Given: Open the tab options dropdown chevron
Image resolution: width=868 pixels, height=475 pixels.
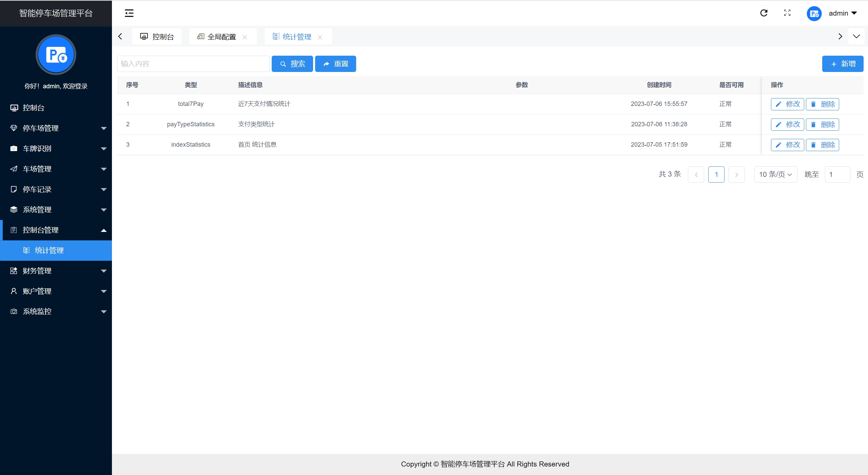Looking at the screenshot, I should pos(856,36).
